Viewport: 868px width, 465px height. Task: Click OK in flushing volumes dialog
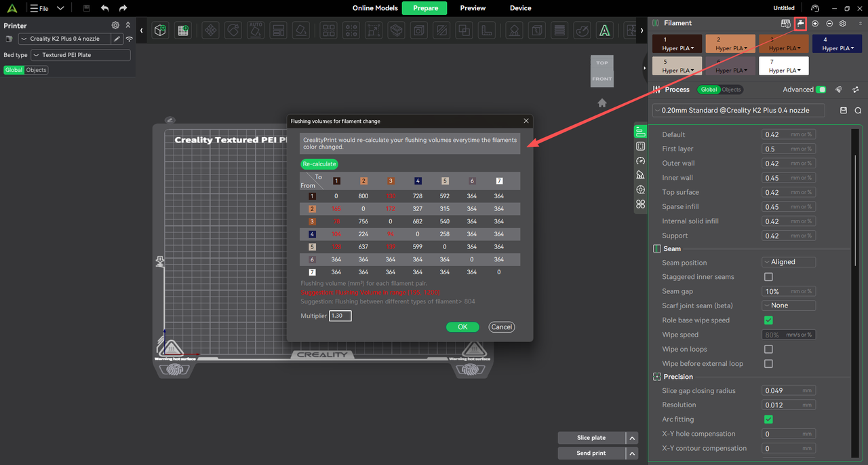(x=462, y=327)
